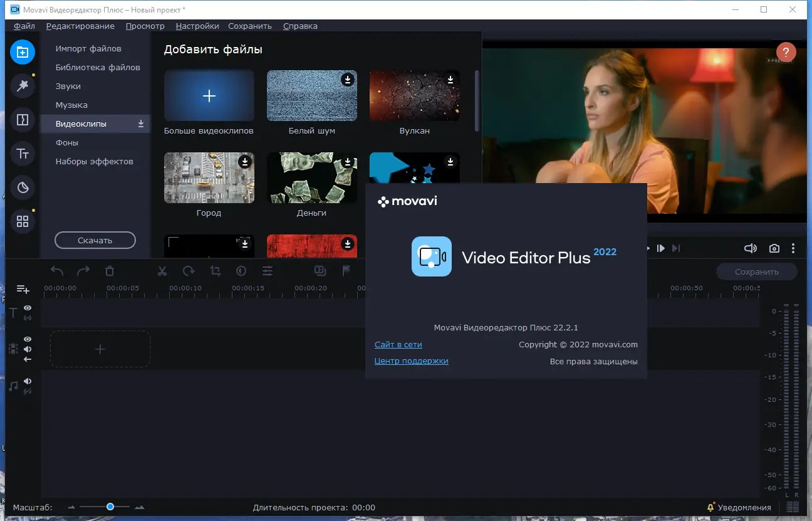Open the volume control in the player
This screenshot has height=521, width=812.
751,248
